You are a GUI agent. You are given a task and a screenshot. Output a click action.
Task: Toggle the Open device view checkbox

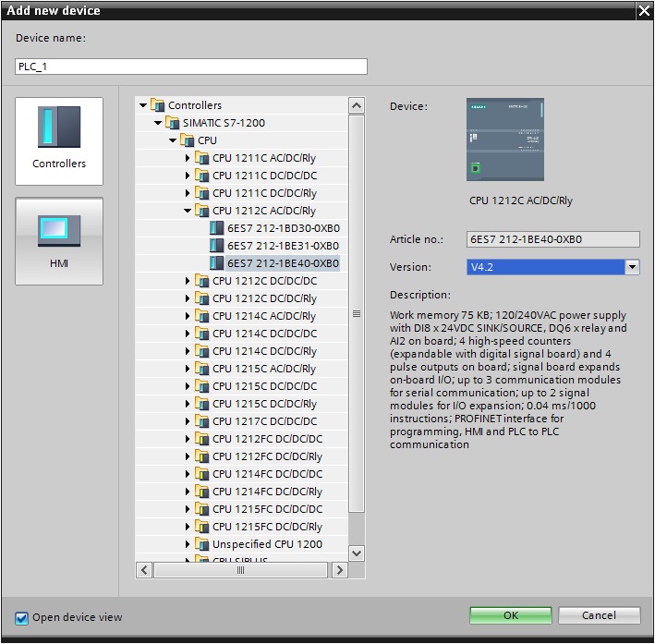click(x=22, y=617)
